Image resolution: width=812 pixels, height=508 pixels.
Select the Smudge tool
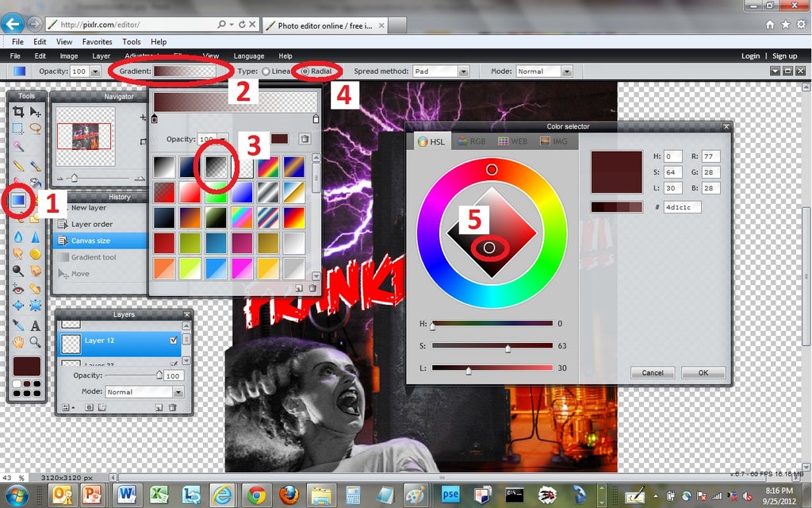[x=18, y=254]
